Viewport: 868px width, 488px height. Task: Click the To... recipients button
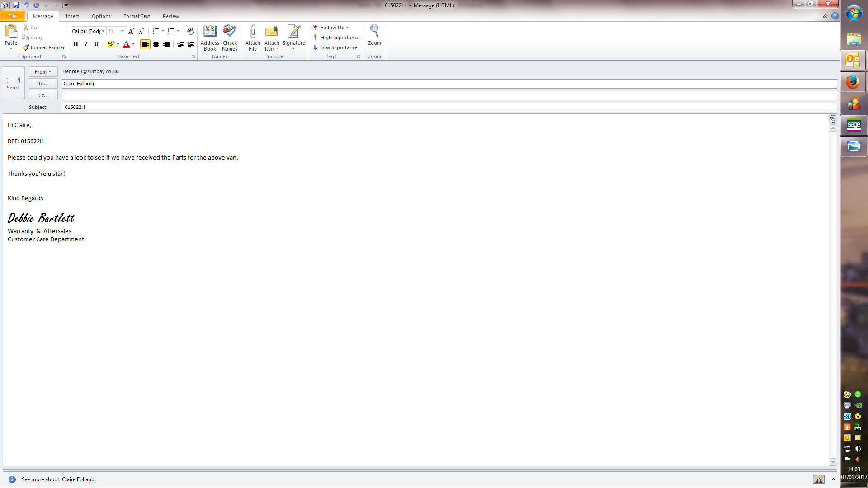43,84
